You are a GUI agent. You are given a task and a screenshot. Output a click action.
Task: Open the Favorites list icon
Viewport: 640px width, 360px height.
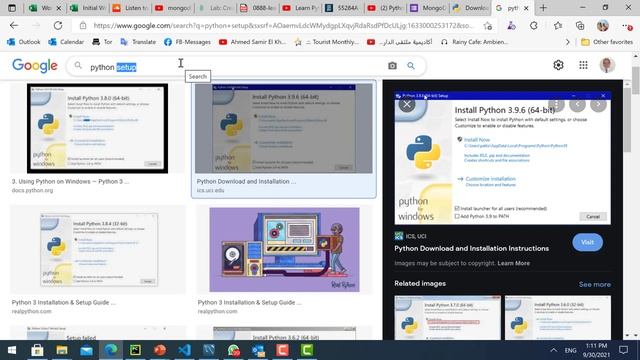point(558,26)
